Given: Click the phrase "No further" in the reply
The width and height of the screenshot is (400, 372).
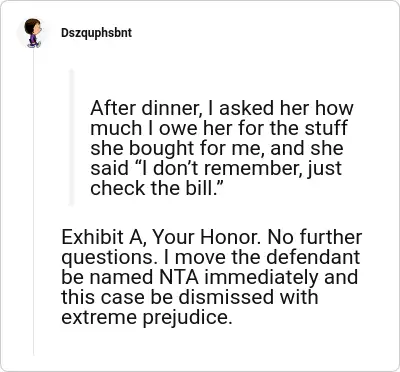Looking at the screenshot, I should [x=315, y=238].
